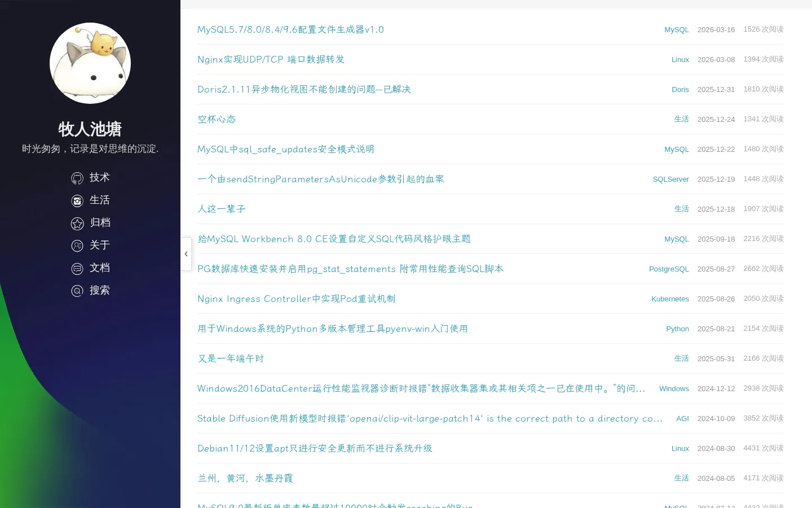Open the Doris2.1.11异步物化视图 article
Viewport: 812px width, 508px height.
(x=304, y=89)
